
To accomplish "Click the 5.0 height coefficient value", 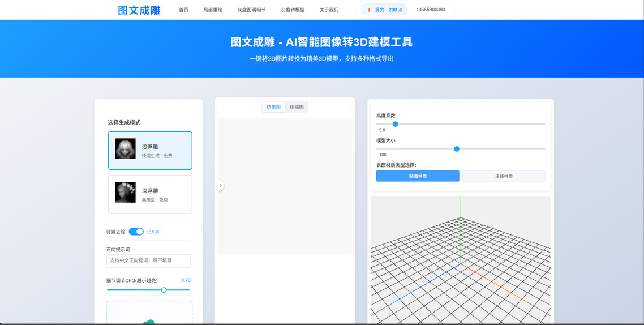I will 382,130.
